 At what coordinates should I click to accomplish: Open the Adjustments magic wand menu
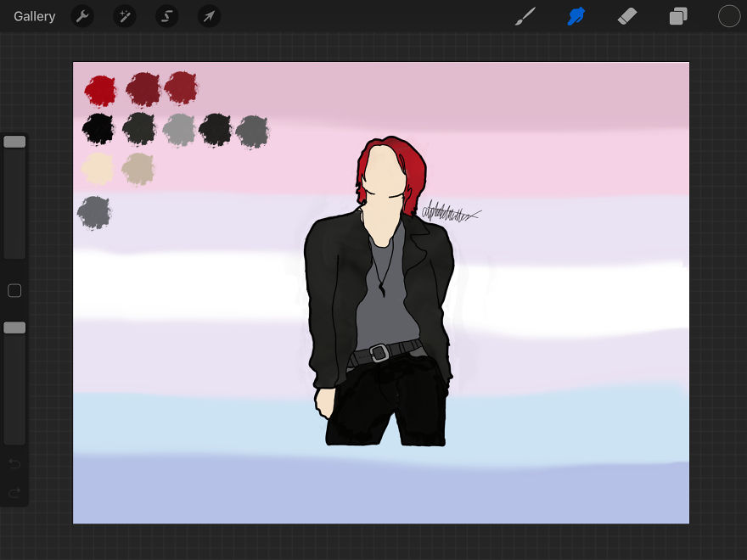(x=124, y=15)
